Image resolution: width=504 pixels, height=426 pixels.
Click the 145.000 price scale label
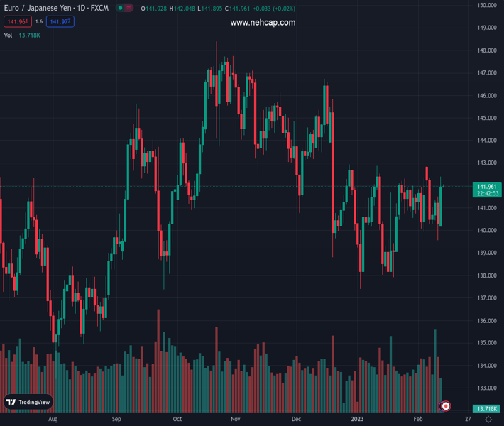[x=486, y=118]
